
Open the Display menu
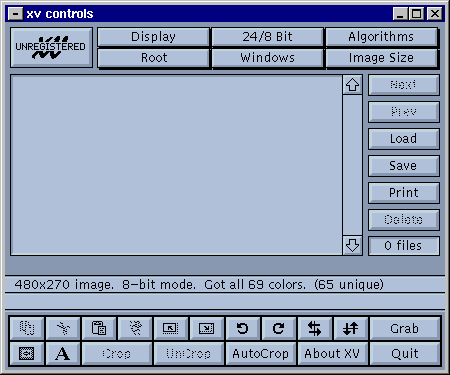(x=153, y=37)
